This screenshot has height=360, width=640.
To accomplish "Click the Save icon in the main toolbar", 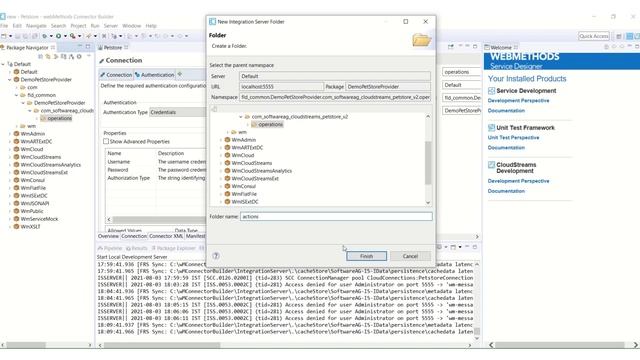I will click(18, 36).
